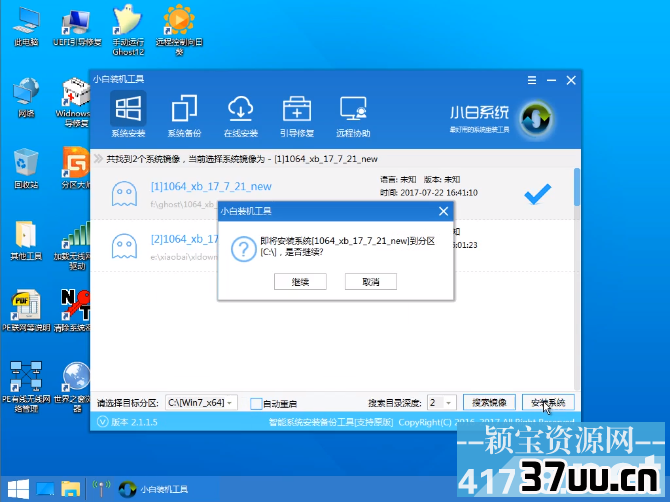This screenshot has width=670, height=502.
Task: Open 网络 desktop icon
Action: coord(26,97)
